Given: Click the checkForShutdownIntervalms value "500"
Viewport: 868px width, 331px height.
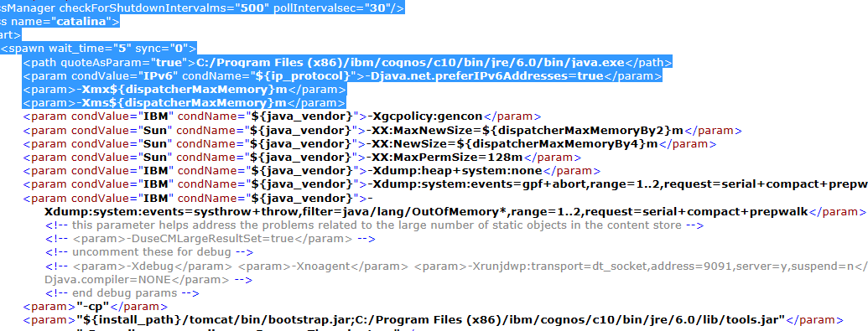Looking at the screenshot, I should pyautogui.click(x=255, y=8).
